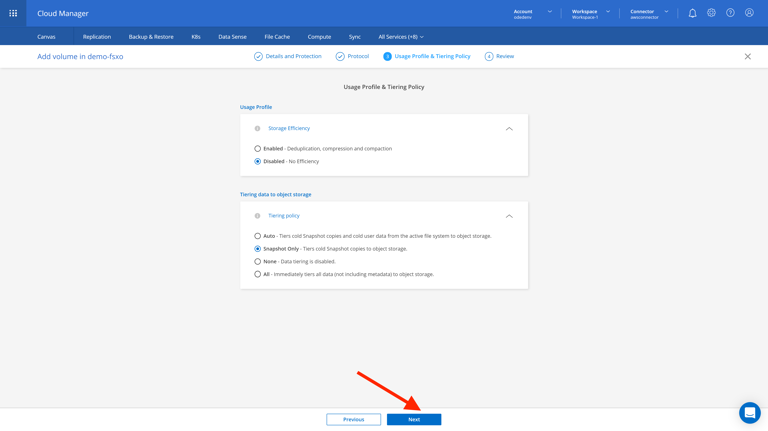The width and height of the screenshot is (768, 431).
Task: Go to the Replication tab
Action: pos(97,37)
